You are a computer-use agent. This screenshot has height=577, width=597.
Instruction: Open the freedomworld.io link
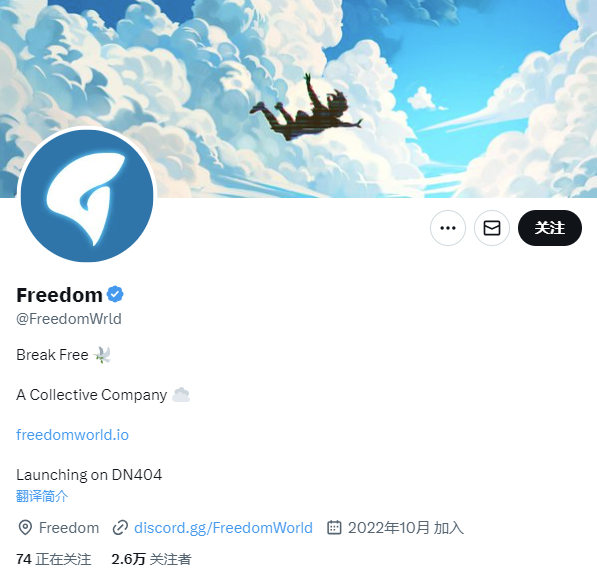[72, 435]
